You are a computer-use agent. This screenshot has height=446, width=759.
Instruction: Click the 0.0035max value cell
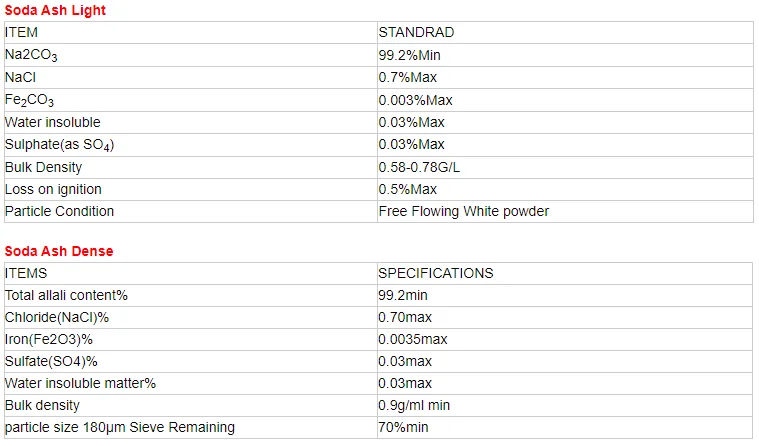point(412,339)
